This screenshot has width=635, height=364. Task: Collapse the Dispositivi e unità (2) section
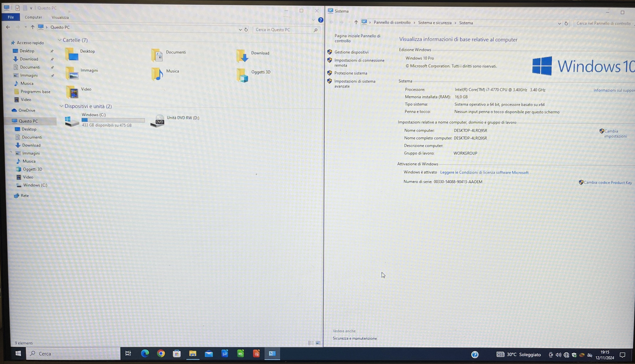[62, 106]
